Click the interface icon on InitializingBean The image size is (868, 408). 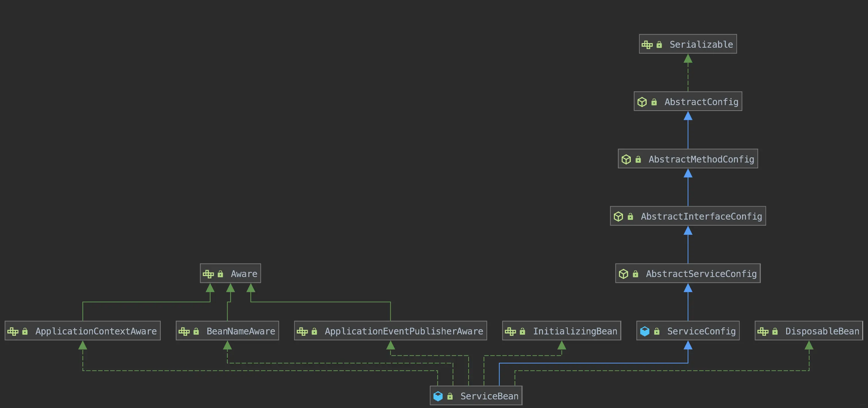click(510, 331)
